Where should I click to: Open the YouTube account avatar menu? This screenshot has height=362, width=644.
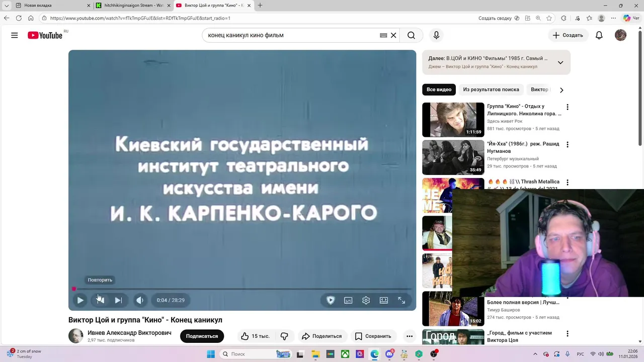620,35
